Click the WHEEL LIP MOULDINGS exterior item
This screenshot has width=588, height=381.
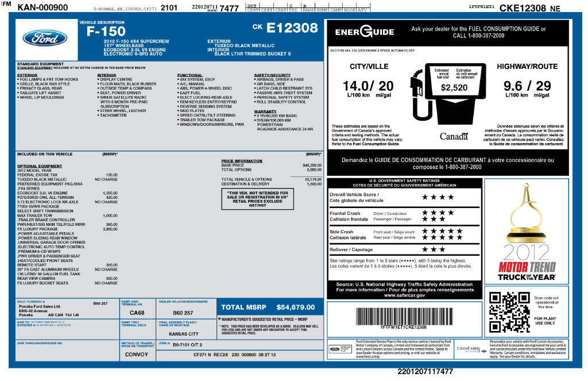41,97
